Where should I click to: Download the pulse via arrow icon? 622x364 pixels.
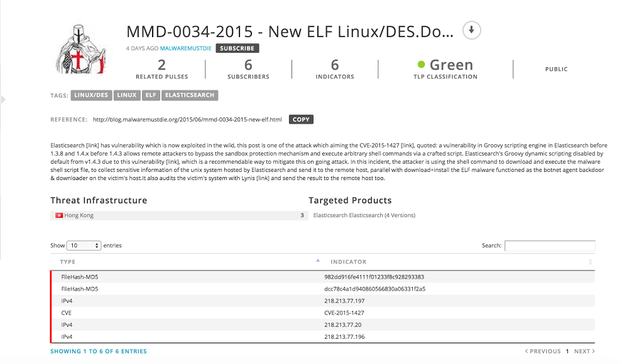click(x=472, y=30)
